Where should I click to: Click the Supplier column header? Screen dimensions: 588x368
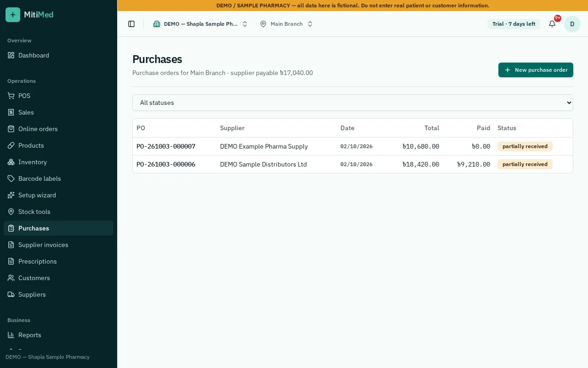[232, 128]
